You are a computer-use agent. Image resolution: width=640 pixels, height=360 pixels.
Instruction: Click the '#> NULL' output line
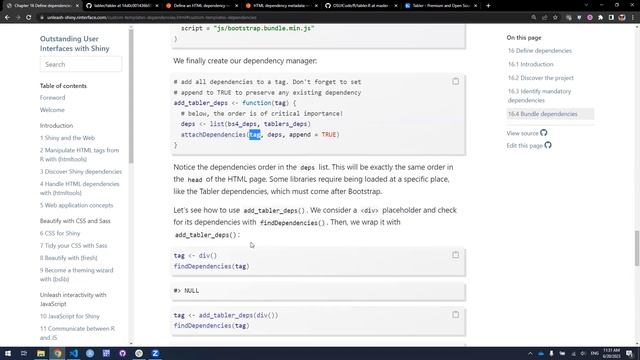coord(187,291)
